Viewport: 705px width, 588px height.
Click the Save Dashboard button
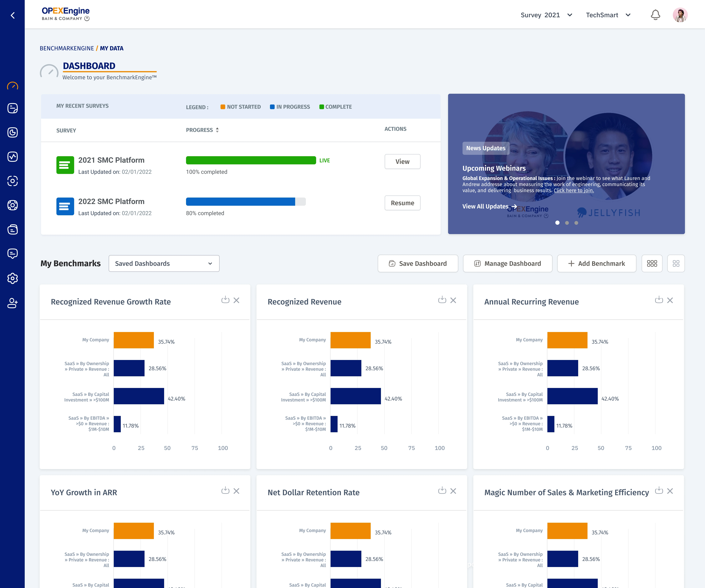pyautogui.click(x=418, y=263)
